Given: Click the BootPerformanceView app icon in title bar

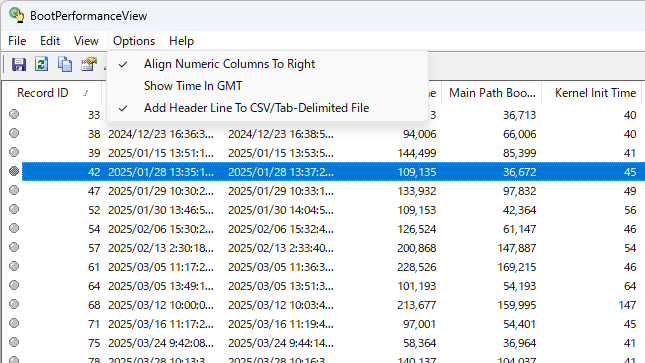Looking at the screenshot, I should (17, 15).
